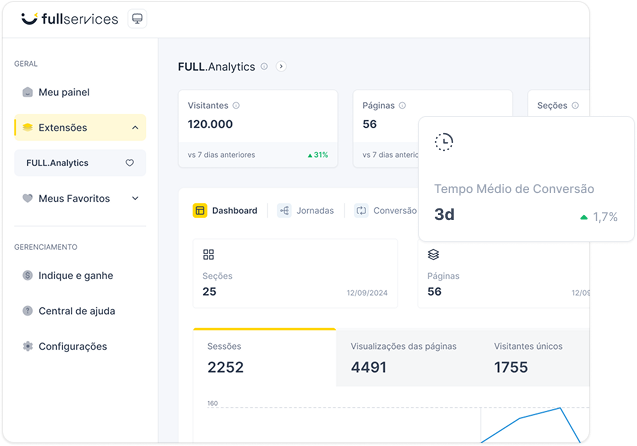Open Central de ajuda
The height and width of the screenshot is (446, 637).
coord(76,311)
